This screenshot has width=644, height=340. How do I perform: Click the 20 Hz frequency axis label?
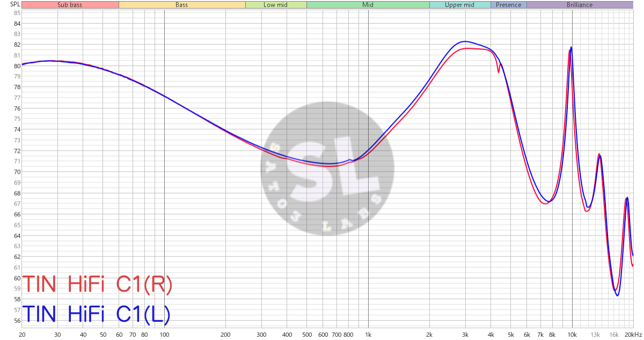[22, 335]
